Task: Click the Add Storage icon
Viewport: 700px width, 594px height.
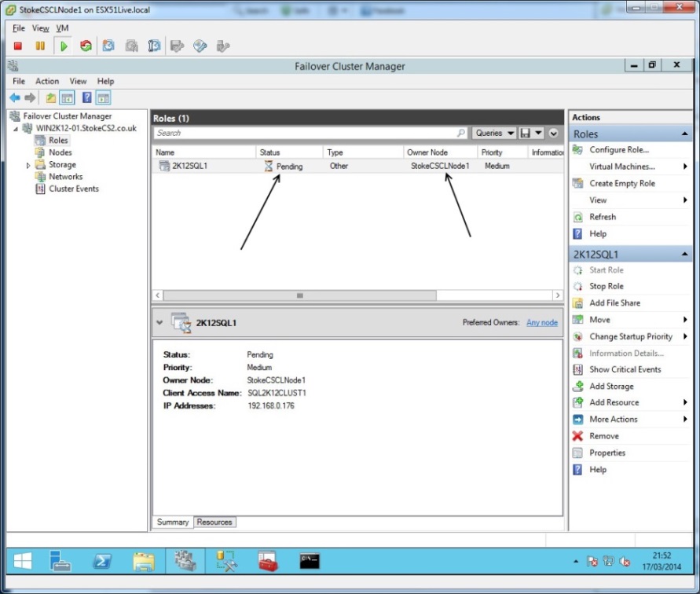Action: (577, 387)
